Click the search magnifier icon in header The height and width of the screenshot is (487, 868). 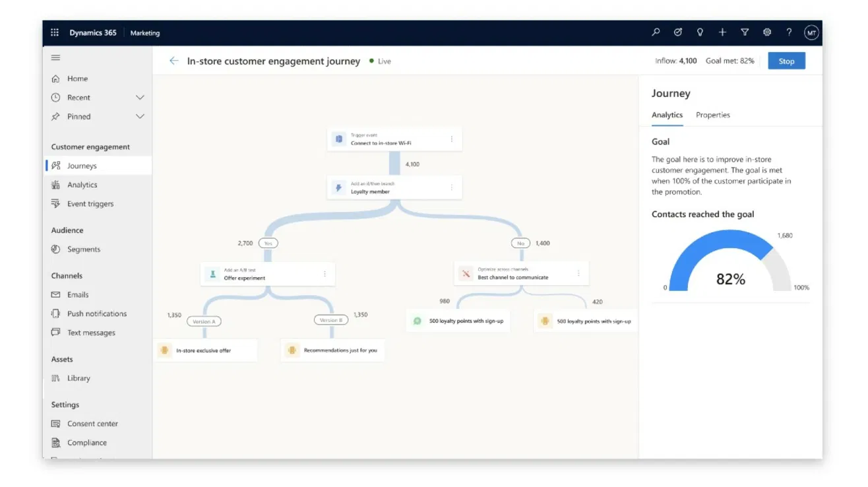point(656,32)
